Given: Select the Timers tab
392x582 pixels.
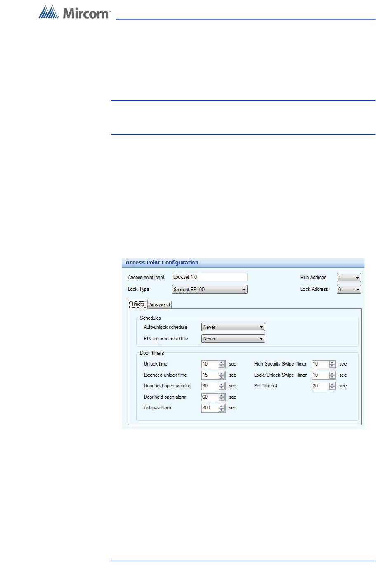Looking at the screenshot, I should (x=137, y=304).
